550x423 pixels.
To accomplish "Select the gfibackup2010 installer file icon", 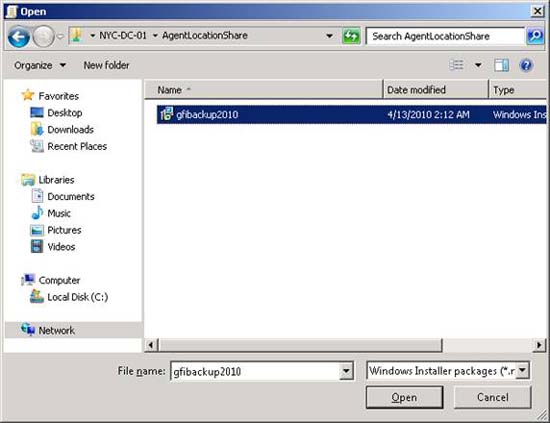I will (167, 114).
